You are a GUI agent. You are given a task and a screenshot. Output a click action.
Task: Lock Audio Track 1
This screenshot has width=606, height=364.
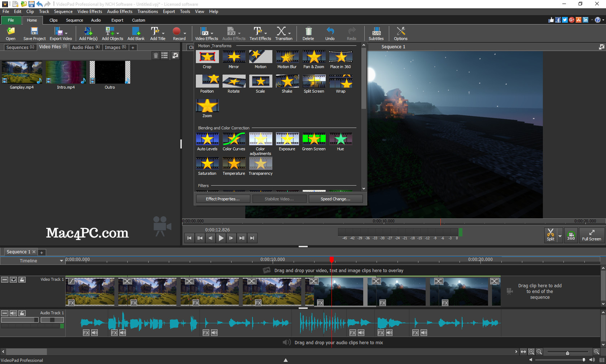coord(22,313)
